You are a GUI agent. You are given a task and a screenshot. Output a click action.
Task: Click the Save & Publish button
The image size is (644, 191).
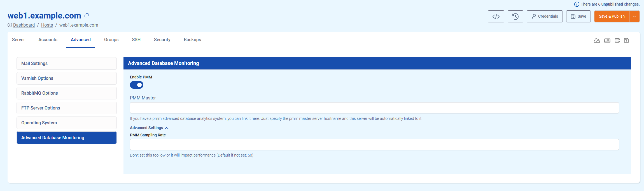coord(612,17)
